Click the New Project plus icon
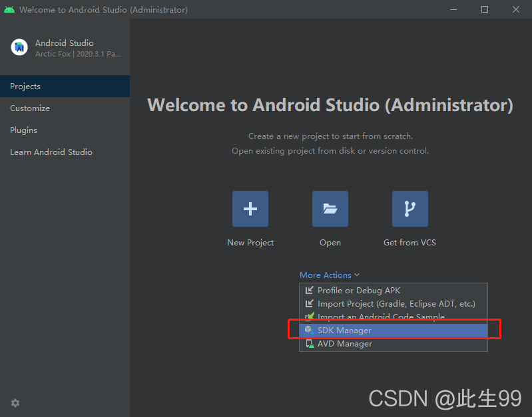This screenshot has width=532, height=417. click(x=250, y=209)
